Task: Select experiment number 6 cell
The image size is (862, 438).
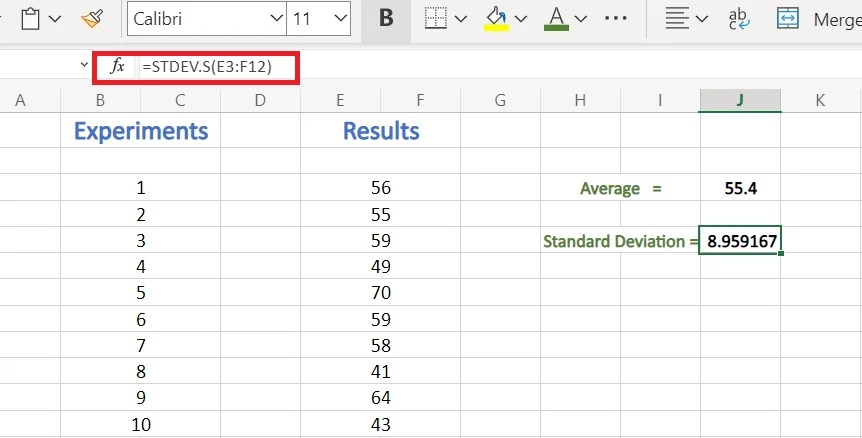Action: point(141,319)
